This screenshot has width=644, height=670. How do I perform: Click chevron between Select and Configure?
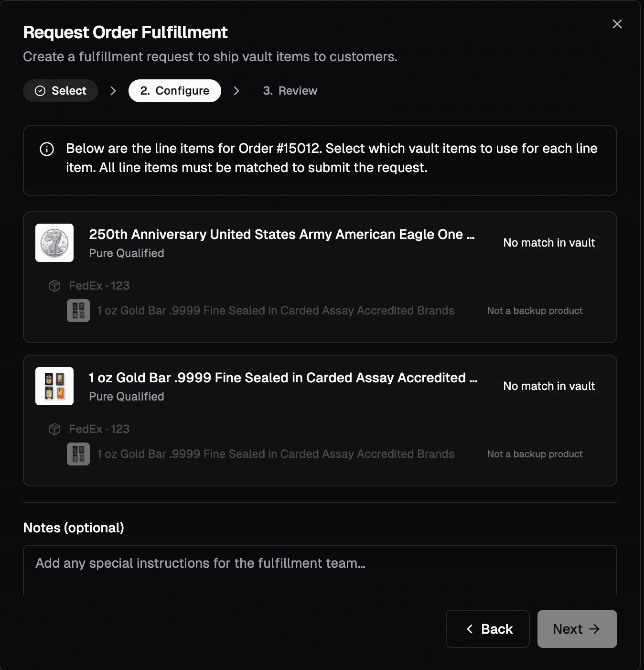(113, 91)
